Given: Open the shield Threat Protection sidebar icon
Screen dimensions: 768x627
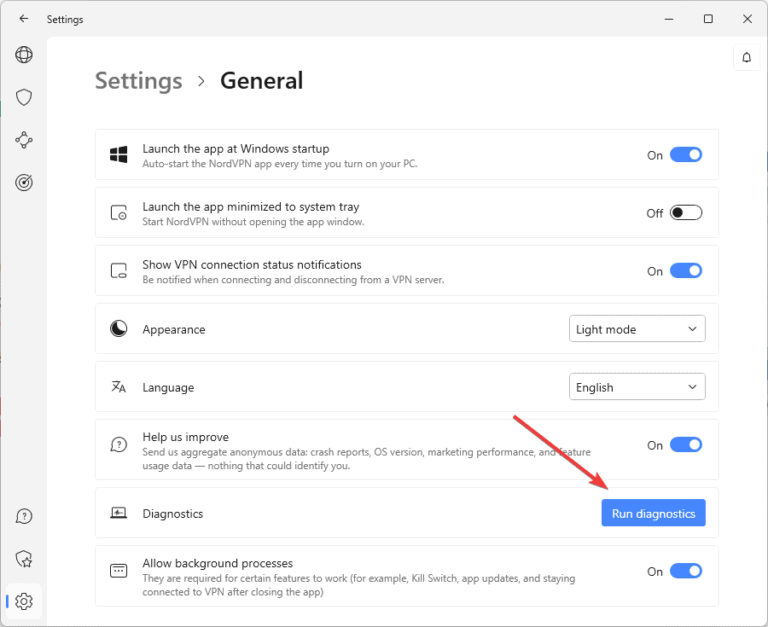Looking at the screenshot, I should tap(24, 97).
